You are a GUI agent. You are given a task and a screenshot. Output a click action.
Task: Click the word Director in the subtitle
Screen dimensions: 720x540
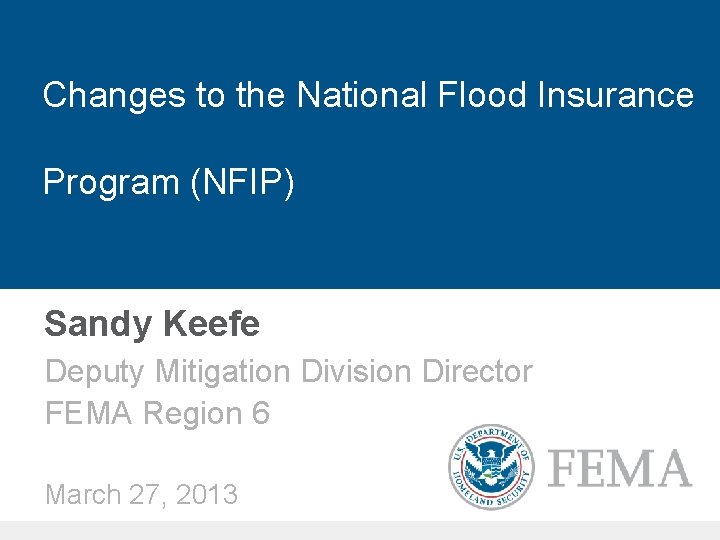(x=477, y=371)
